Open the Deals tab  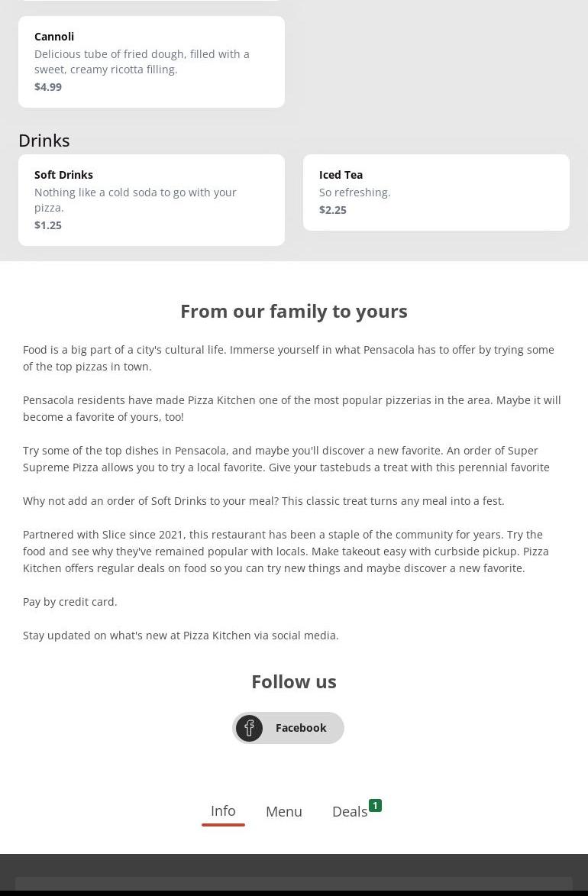coord(350,811)
